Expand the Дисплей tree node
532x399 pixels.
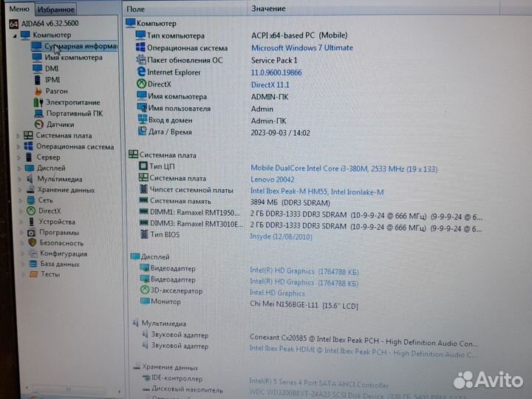(x=19, y=168)
